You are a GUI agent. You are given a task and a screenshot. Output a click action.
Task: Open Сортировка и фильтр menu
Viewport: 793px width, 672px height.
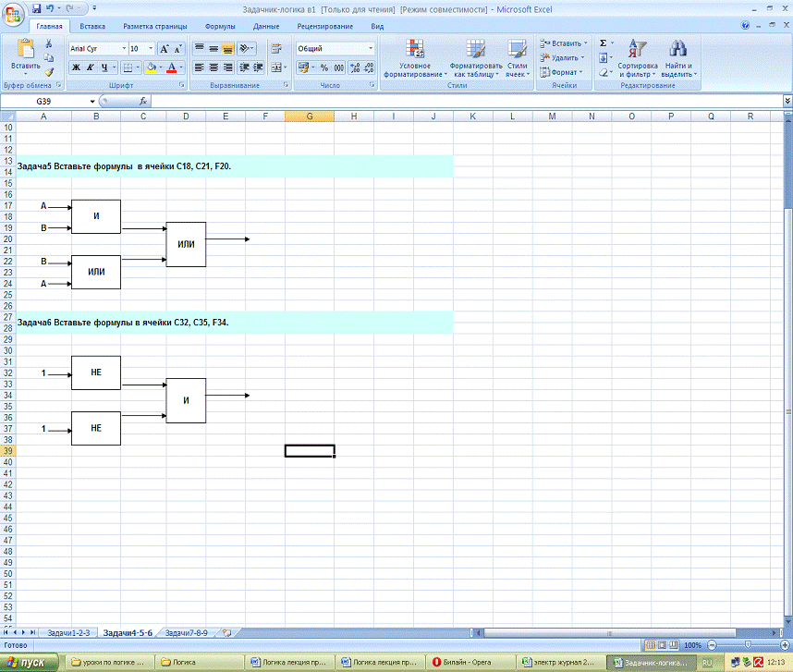(x=637, y=58)
